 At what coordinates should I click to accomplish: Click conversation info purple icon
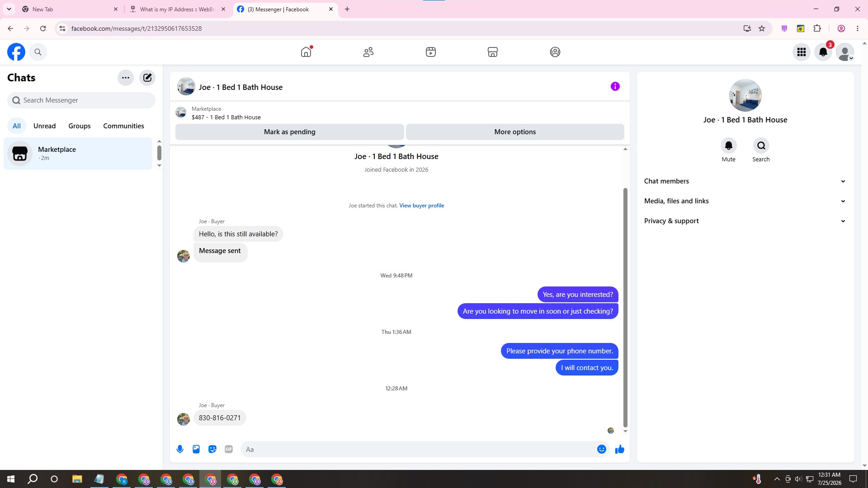coord(615,86)
